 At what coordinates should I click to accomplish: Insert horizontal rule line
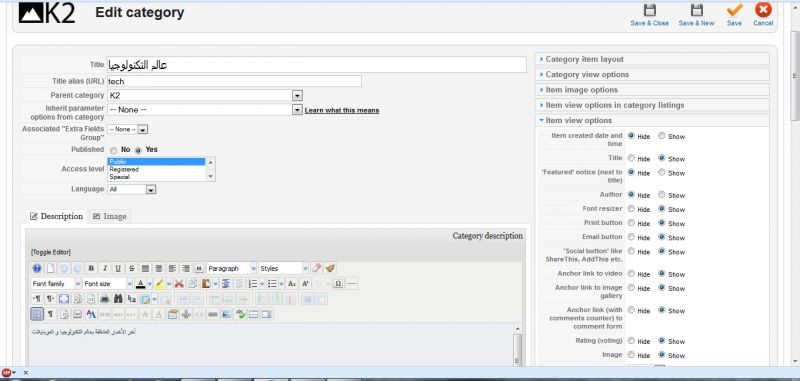(x=352, y=284)
